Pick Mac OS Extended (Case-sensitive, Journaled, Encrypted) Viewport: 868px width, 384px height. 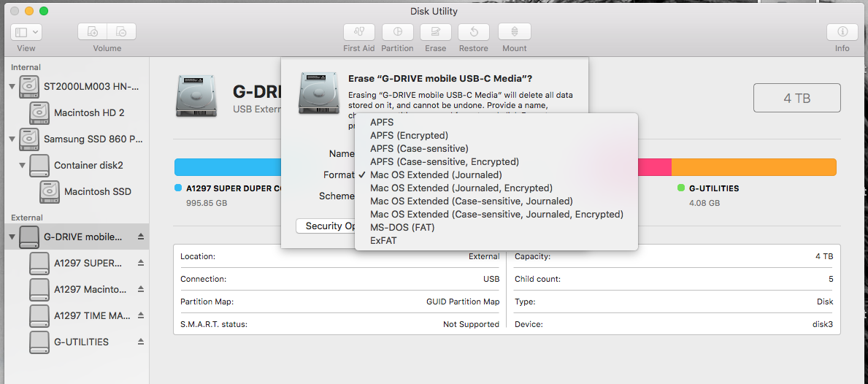(496, 214)
